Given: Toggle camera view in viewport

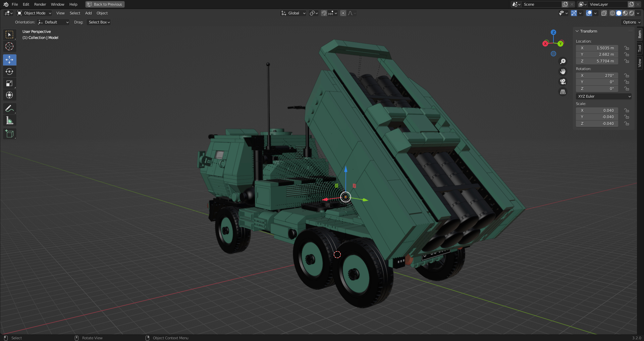Looking at the screenshot, I should pos(563,82).
